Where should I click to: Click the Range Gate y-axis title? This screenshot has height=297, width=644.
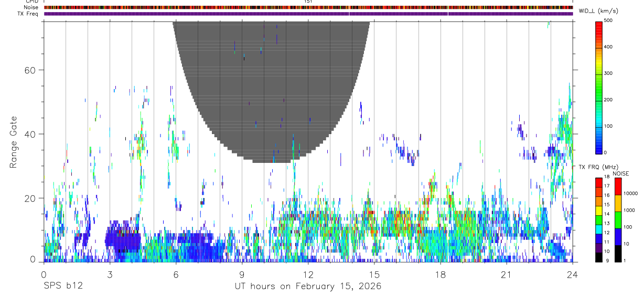pos(13,142)
